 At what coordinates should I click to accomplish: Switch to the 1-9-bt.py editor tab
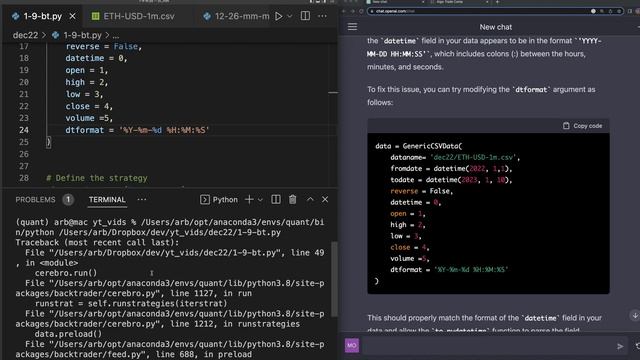click(42, 16)
